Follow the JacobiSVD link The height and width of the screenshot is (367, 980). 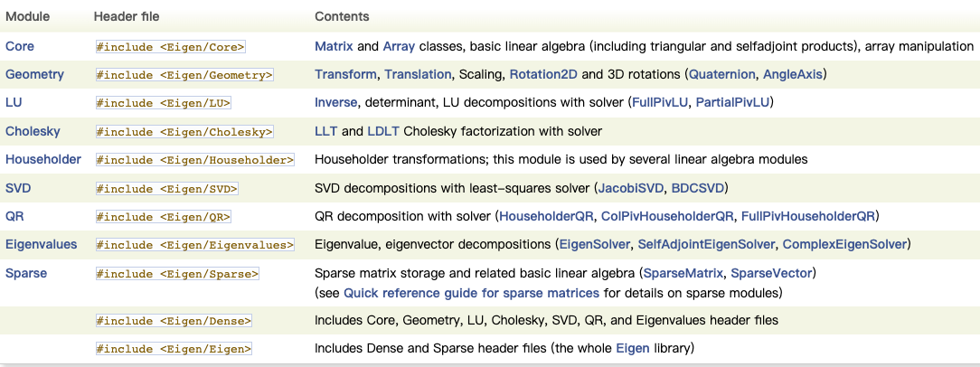point(630,188)
